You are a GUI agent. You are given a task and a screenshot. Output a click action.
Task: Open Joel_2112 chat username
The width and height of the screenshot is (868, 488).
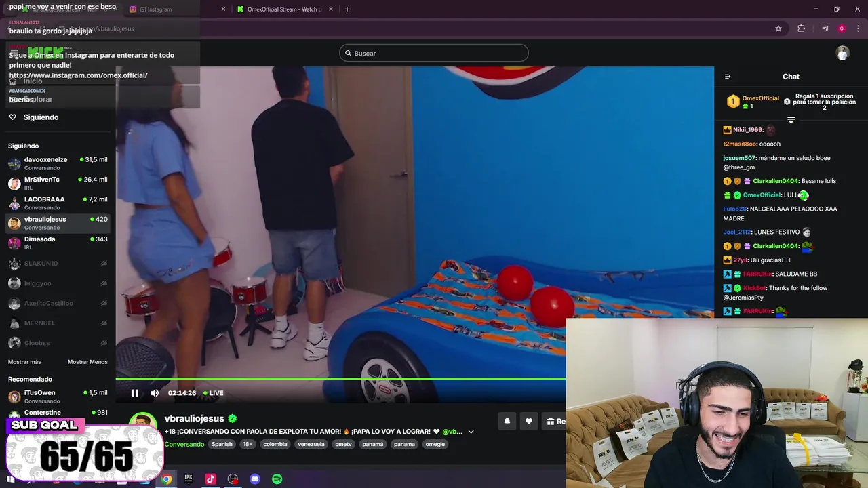click(x=736, y=232)
